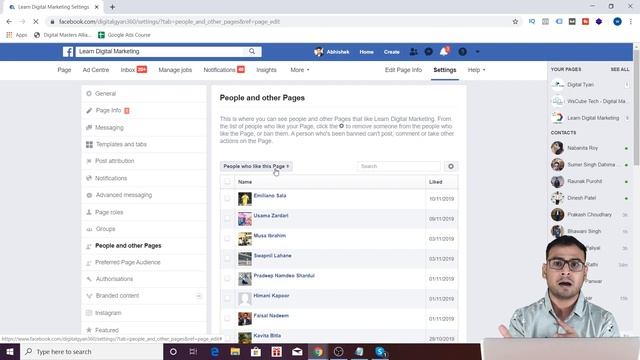Open the Friend requests icon
Screen dimensions: 640x360
[x=413, y=52]
